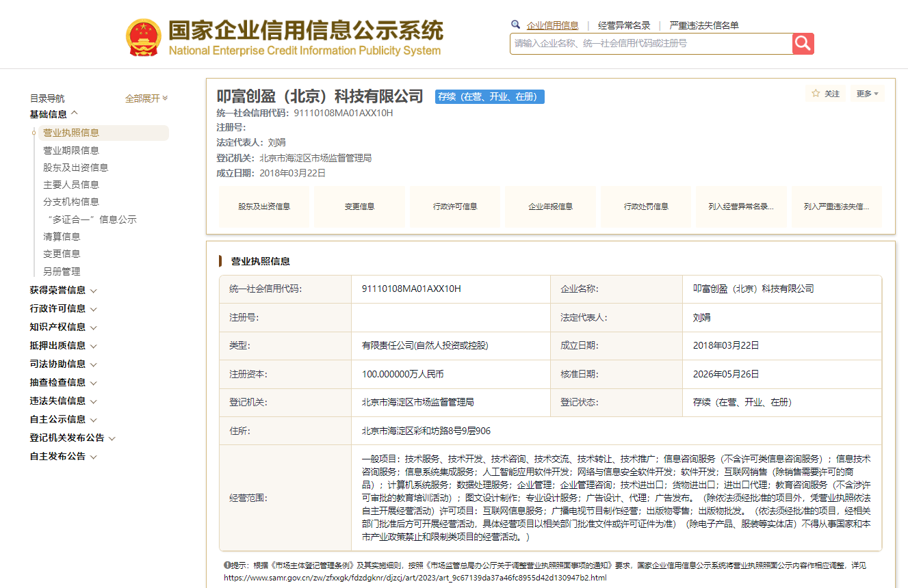908x588 pixels.
Task: Click the small magnifier icon beside 企业信用信息
Action: click(516, 25)
